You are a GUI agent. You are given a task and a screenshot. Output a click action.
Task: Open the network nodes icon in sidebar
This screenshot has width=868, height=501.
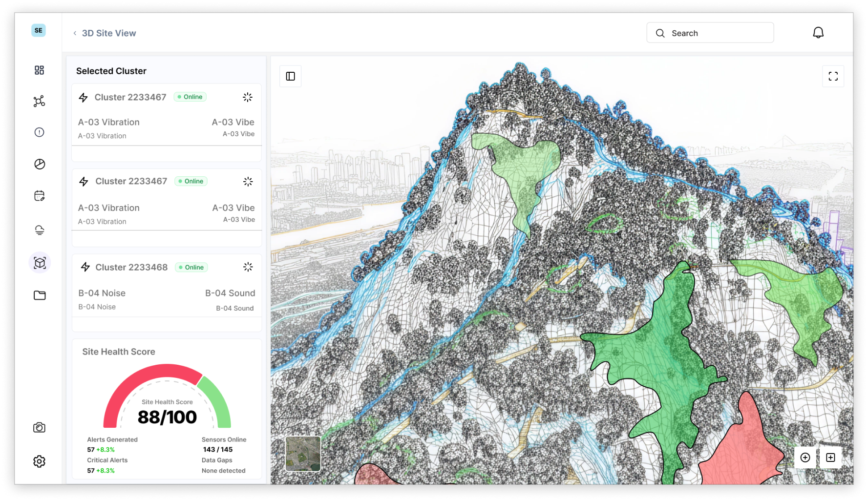[39, 101]
